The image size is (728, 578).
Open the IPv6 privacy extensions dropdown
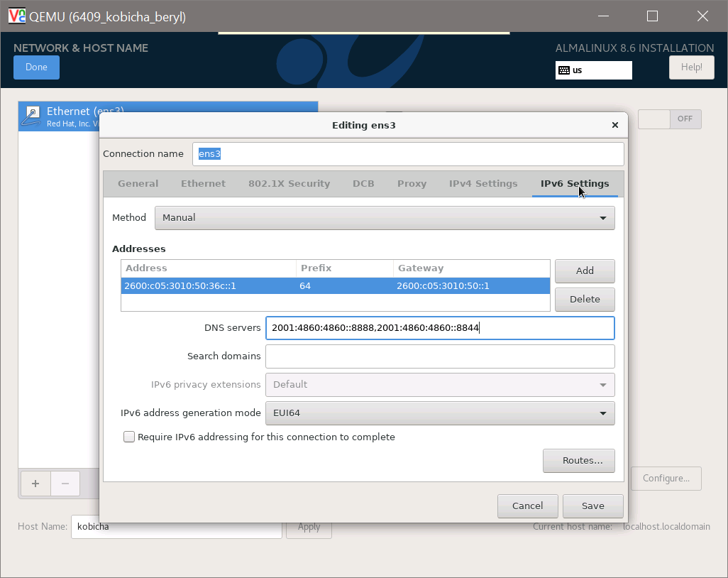(x=440, y=385)
